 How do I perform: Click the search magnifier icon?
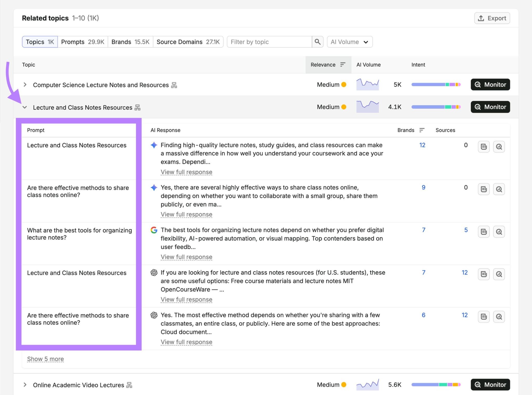pos(317,42)
